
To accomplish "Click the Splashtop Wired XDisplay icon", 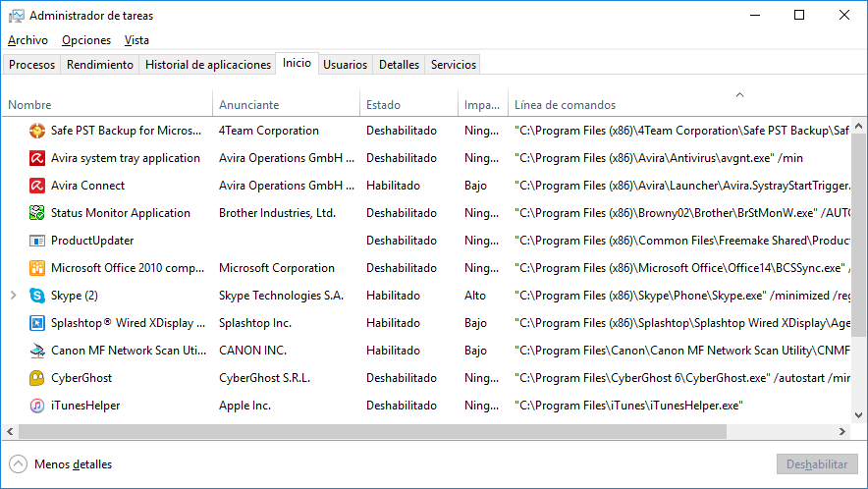I will pos(37,323).
